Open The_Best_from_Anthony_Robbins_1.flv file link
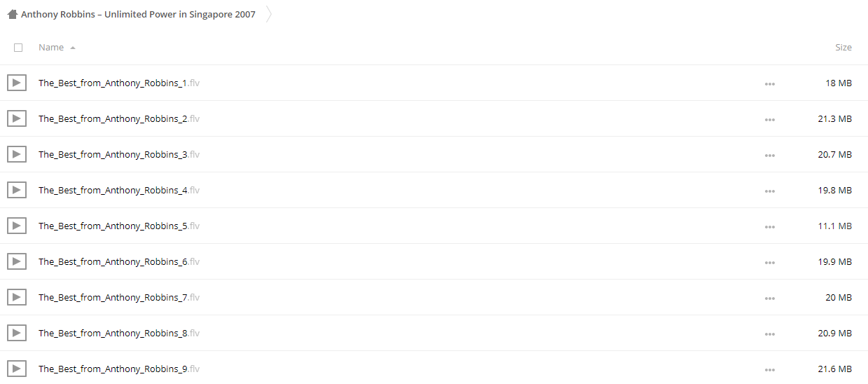Image resolution: width=868 pixels, height=384 pixels. coord(119,83)
